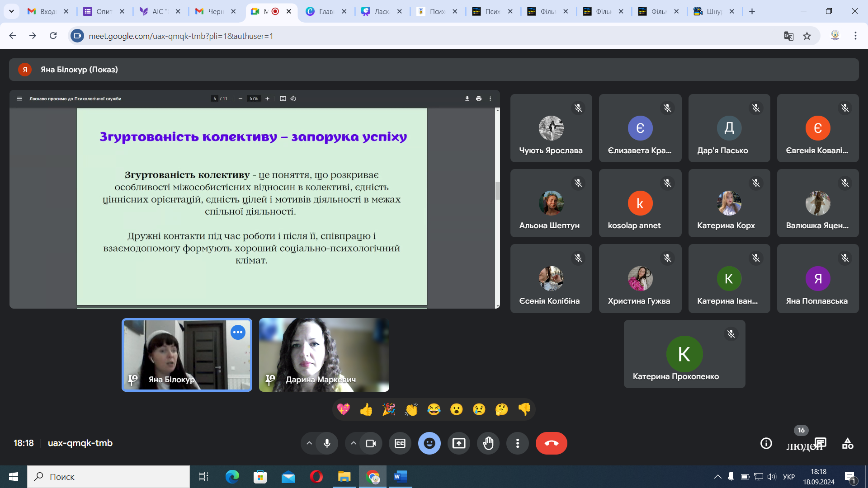This screenshot has height=488, width=868.
Task: Send the thumbs up reaction
Action: [366, 409]
